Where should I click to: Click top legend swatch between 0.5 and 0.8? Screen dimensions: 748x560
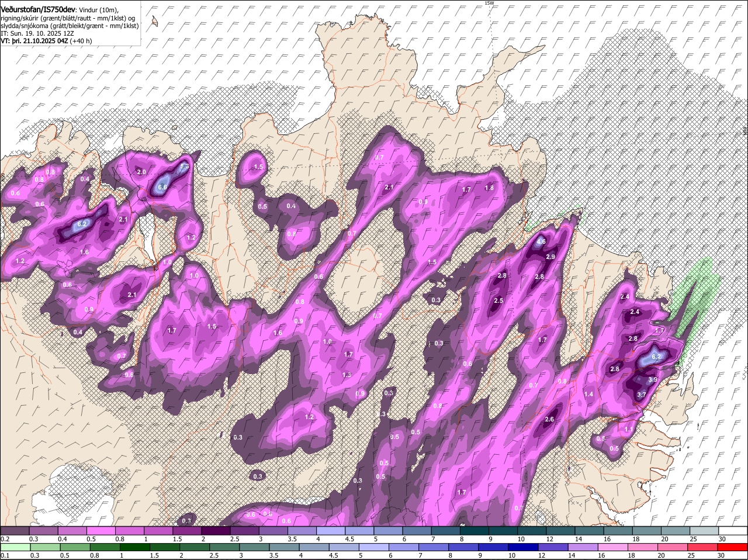pos(101,531)
